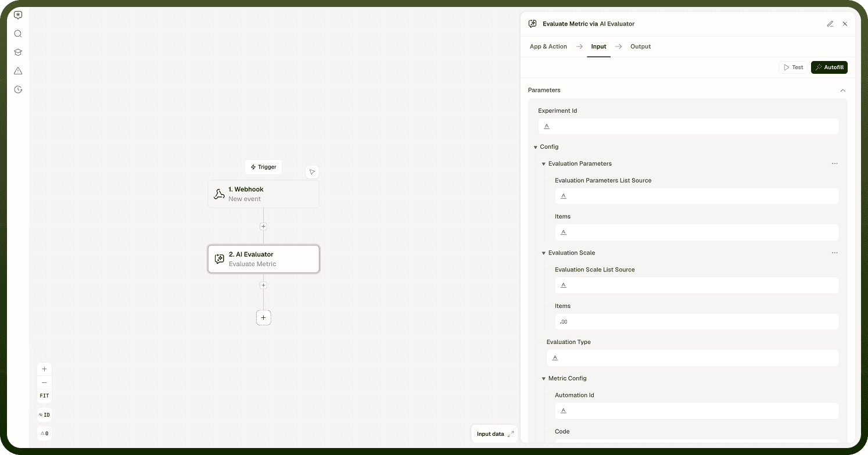Collapse the Parameters section
868x455 pixels.
pyautogui.click(x=843, y=90)
